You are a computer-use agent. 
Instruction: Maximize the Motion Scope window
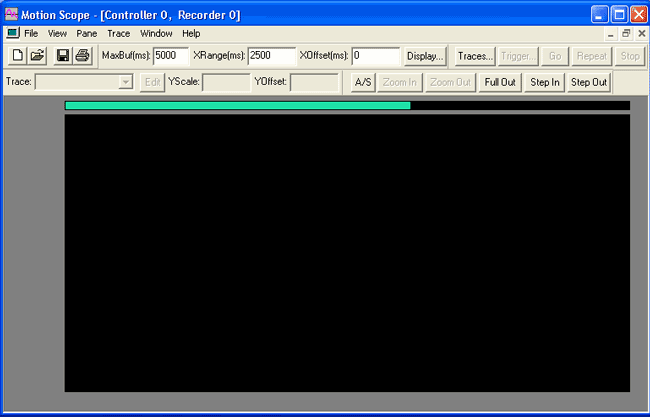tap(619, 15)
